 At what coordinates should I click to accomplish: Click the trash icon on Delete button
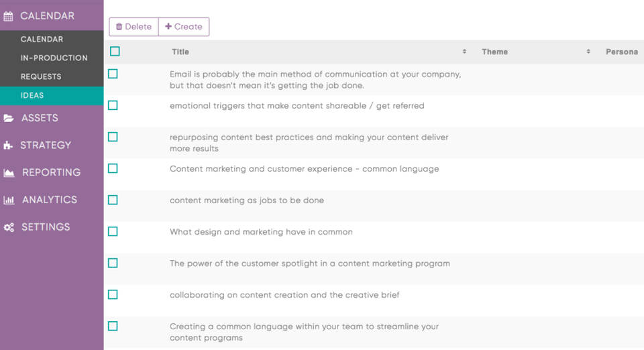119,27
